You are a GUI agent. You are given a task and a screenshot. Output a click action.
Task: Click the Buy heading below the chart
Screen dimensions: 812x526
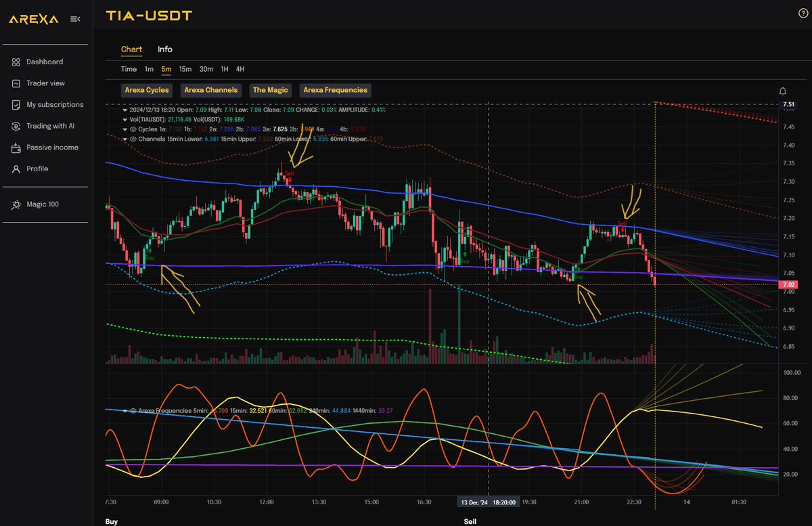(112, 522)
